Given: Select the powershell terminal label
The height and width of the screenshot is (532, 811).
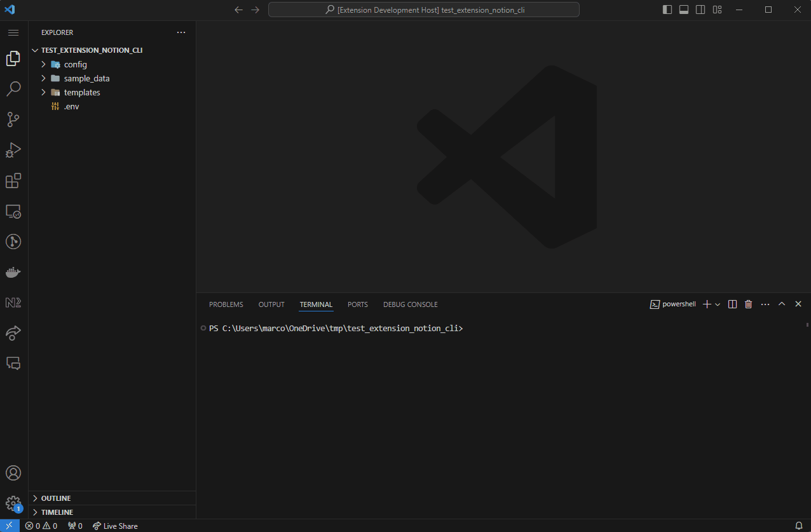Looking at the screenshot, I should point(672,304).
